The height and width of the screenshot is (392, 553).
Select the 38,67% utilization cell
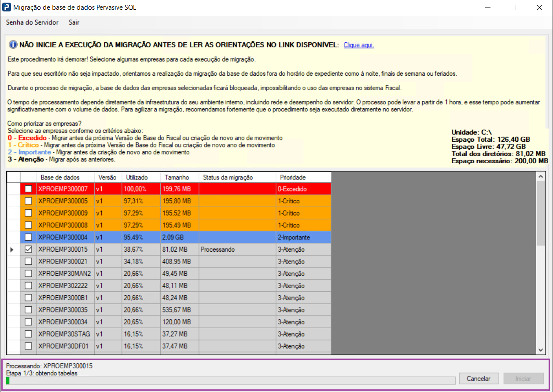tap(141, 249)
